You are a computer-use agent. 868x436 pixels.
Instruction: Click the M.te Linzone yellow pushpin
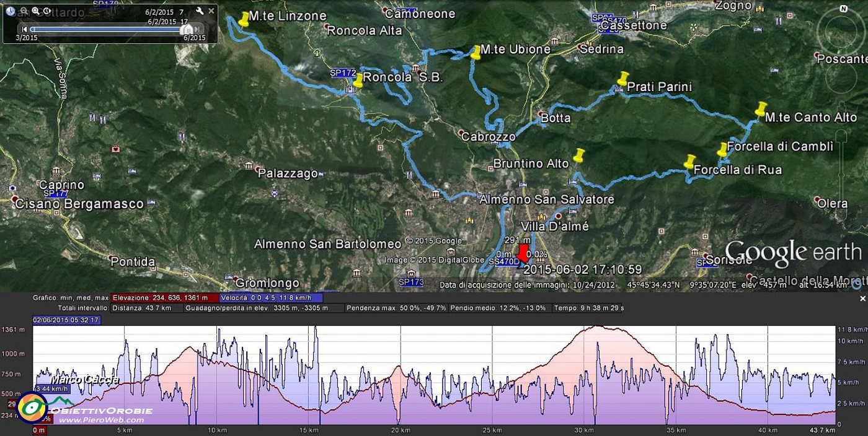244,19
